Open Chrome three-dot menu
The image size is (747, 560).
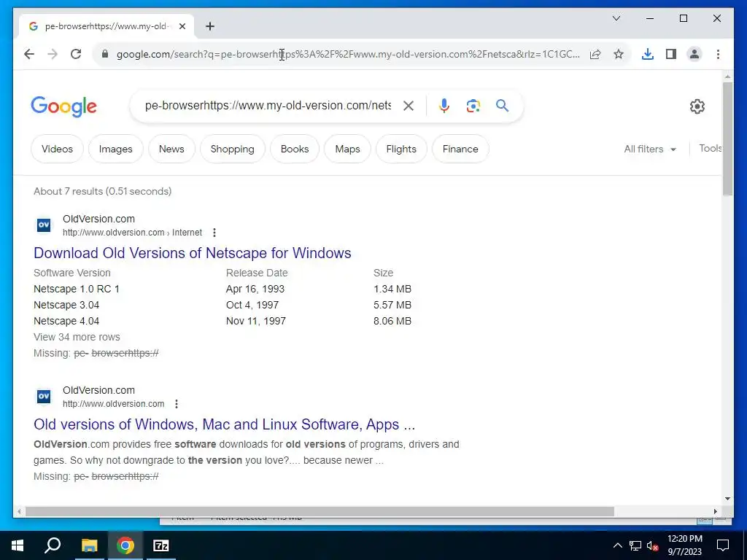pos(718,54)
